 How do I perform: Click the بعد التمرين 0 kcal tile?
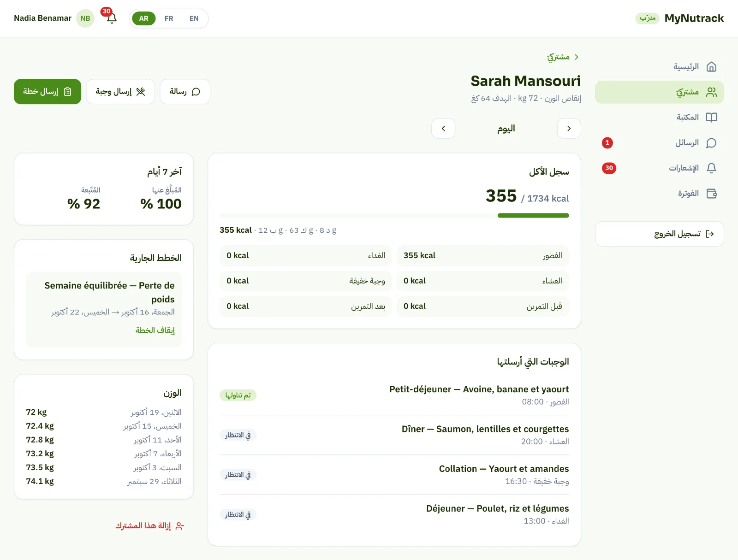(x=306, y=307)
